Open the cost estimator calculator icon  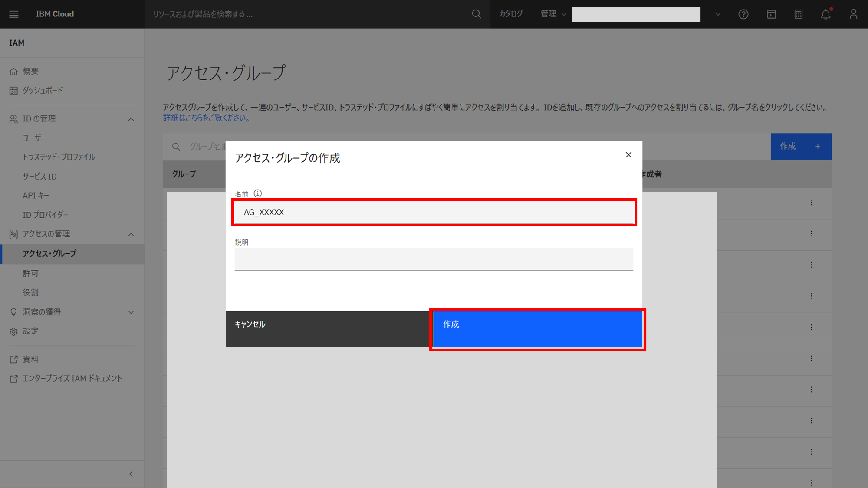coord(799,14)
